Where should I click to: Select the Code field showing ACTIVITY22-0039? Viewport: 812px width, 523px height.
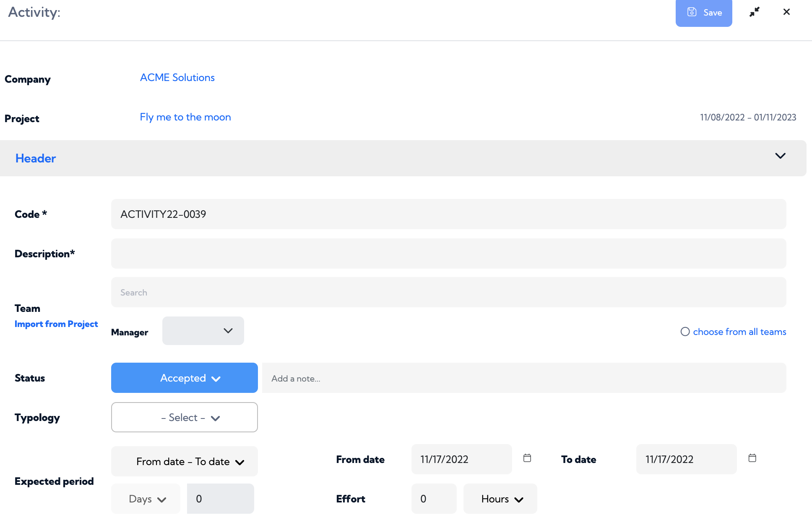pyautogui.click(x=448, y=214)
